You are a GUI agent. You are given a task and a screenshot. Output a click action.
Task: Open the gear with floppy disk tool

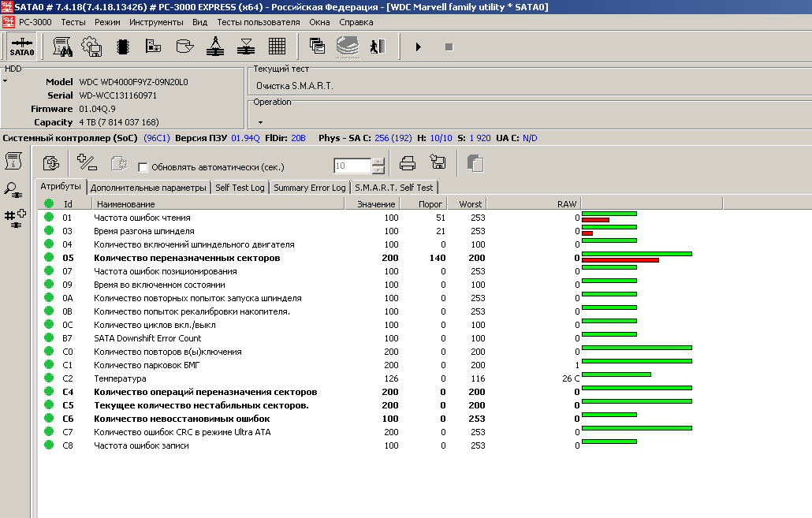(91, 47)
